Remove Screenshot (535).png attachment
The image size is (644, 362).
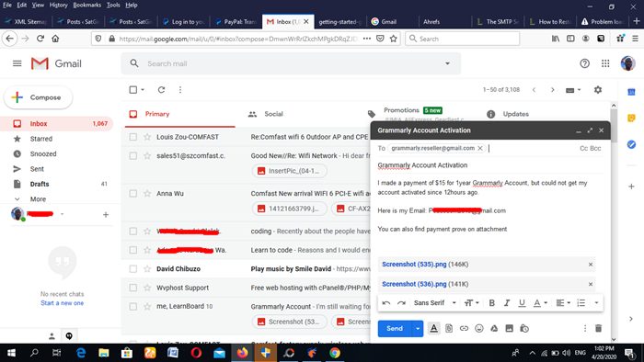coord(591,265)
